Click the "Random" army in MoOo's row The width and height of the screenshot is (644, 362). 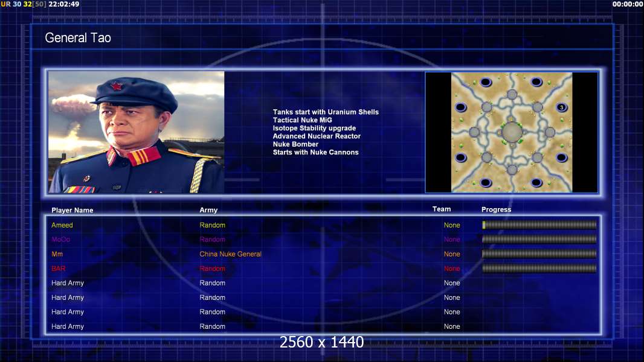coord(212,240)
